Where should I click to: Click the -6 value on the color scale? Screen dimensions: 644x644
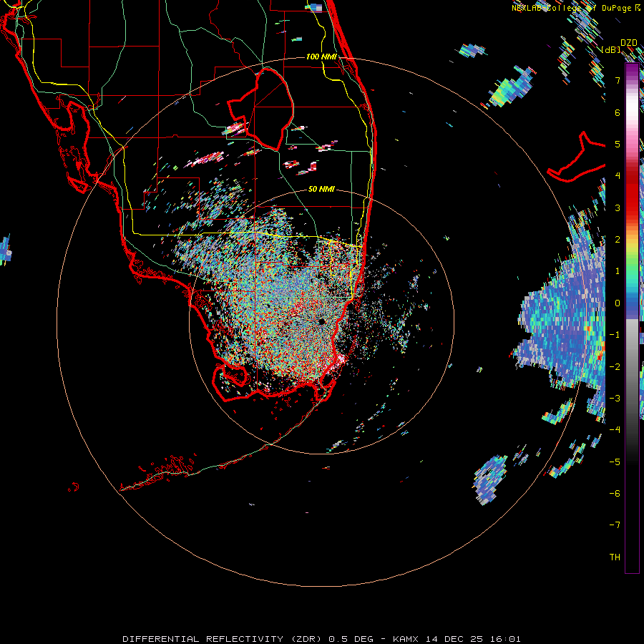(x=615, y=493)
